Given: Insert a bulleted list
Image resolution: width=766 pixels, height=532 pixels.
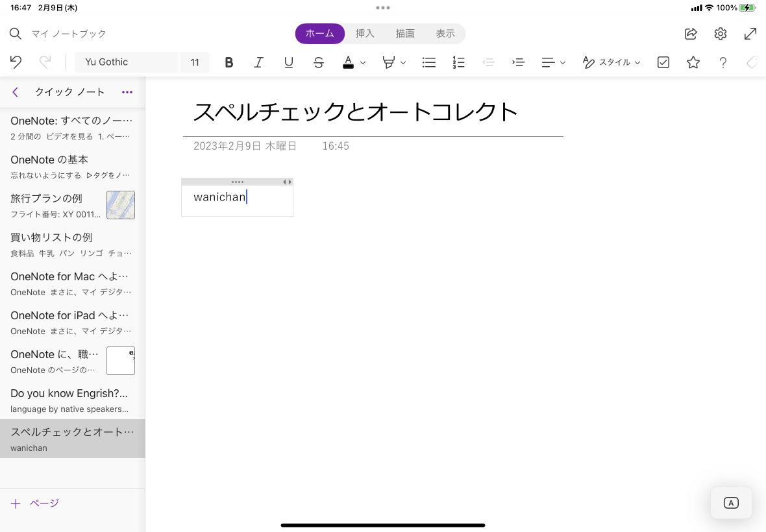Looking at the screenshot, I should [x=428, y=62].
